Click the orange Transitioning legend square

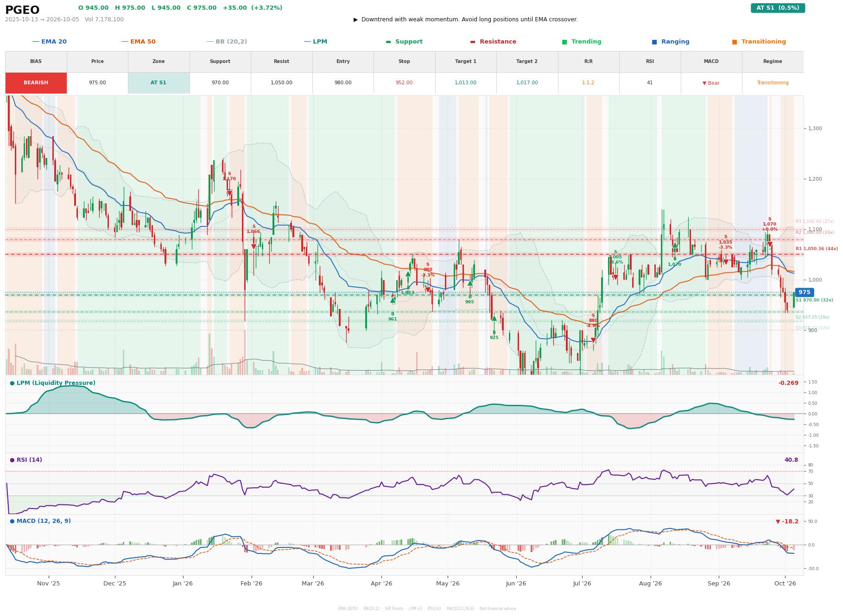[735, 42]
